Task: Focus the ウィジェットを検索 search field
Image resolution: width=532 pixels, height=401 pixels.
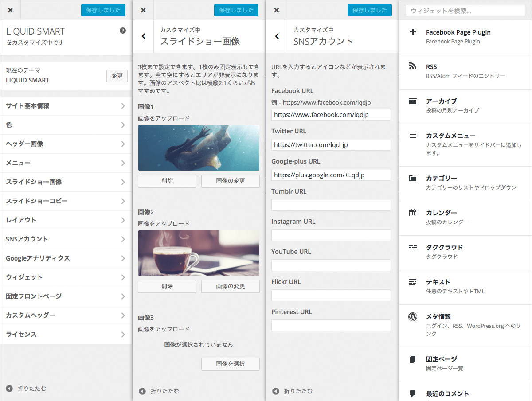Action: coord(465,11)
